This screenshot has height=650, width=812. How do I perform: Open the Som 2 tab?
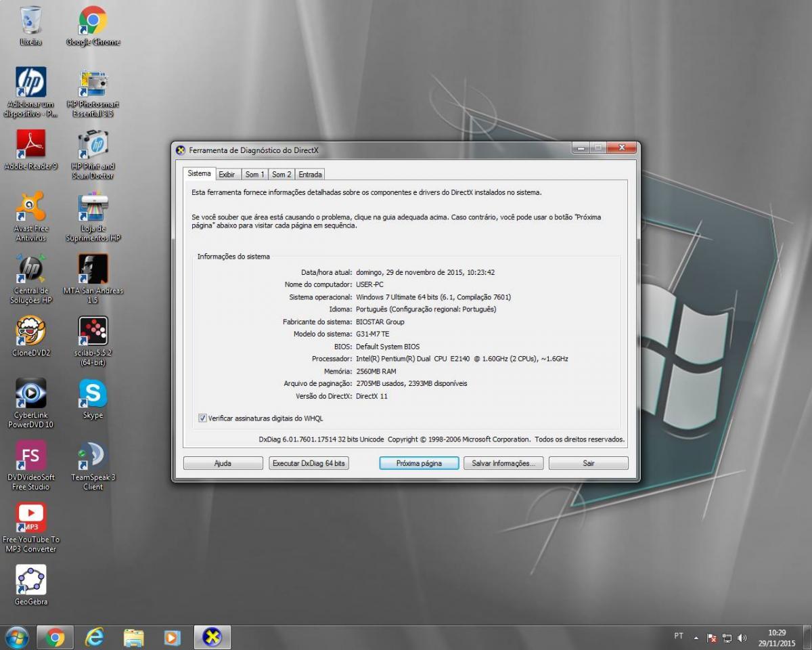pos(281,174)
